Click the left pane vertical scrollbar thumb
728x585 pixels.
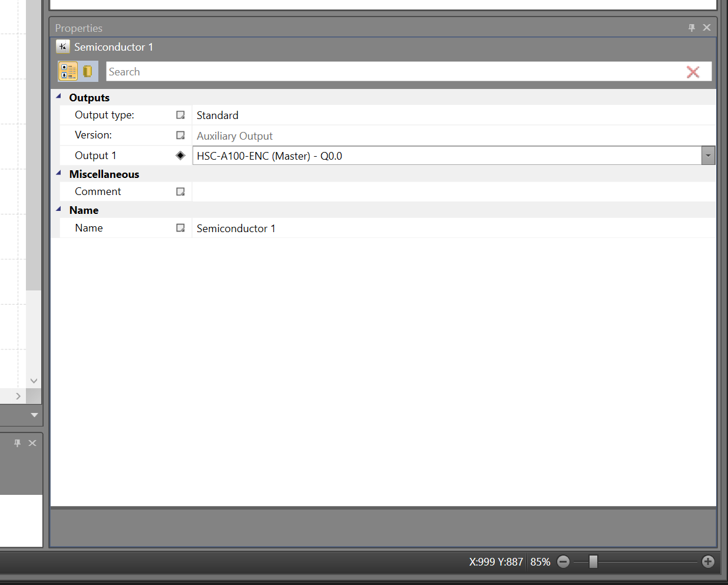pyautogui.click(x=34, y=145)
